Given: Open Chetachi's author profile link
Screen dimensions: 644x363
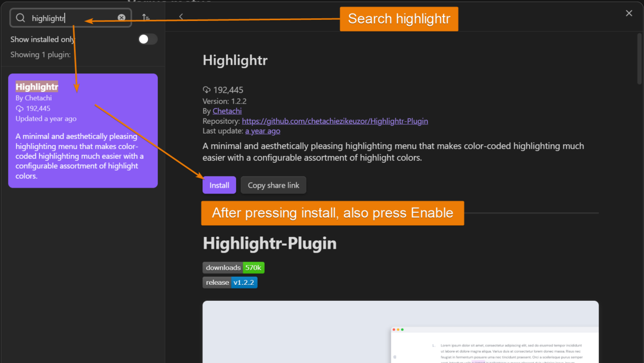Looking at the screenshot, I should (x=227, y=110).
